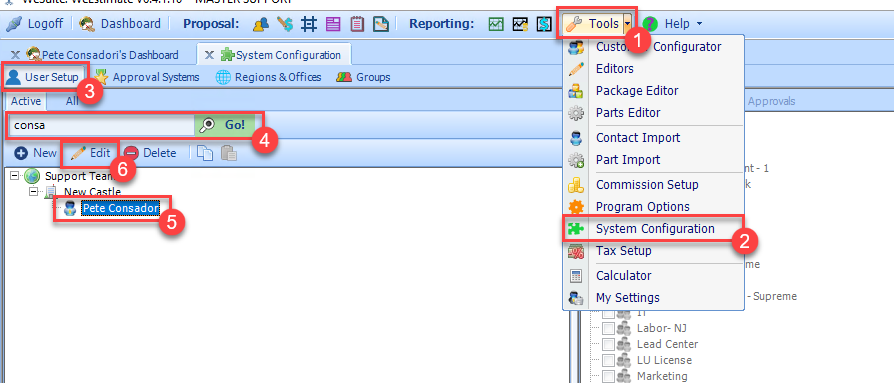The image size is (894, 383).
Task: Select the Editors menu entry
Action: 615,68
